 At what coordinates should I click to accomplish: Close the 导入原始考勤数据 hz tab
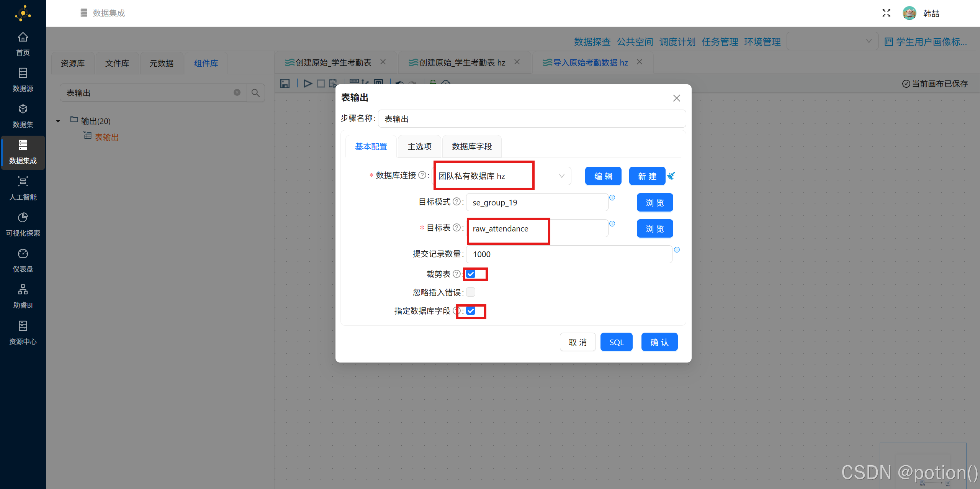point(640,62)
